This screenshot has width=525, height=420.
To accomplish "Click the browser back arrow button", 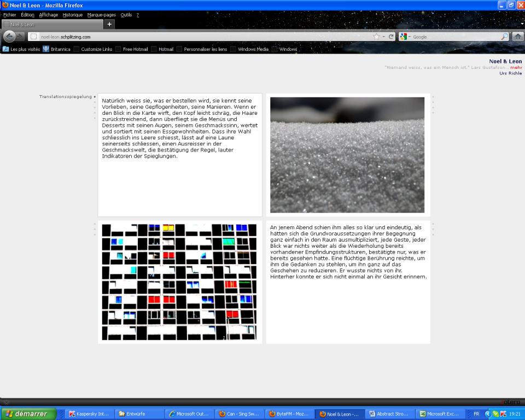I will 10,37.
